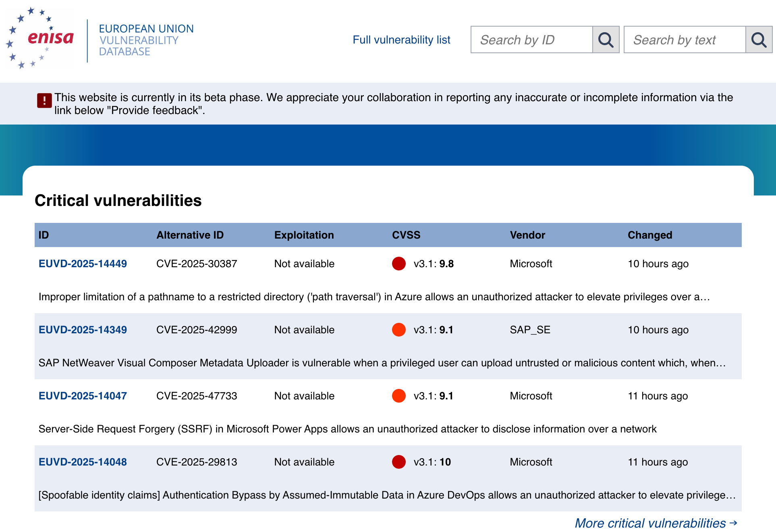Click the More critical vulnerabilities link
The image size is (776, 532).
650,523
